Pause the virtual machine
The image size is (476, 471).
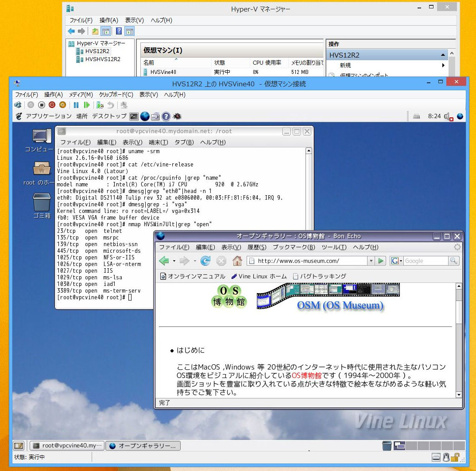(76, 105)
